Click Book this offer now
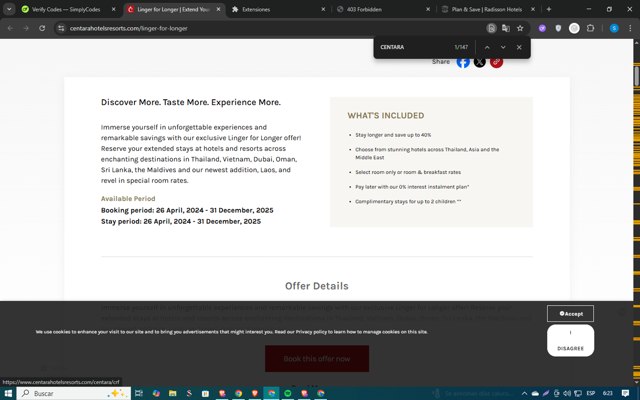 pos(317,359)
